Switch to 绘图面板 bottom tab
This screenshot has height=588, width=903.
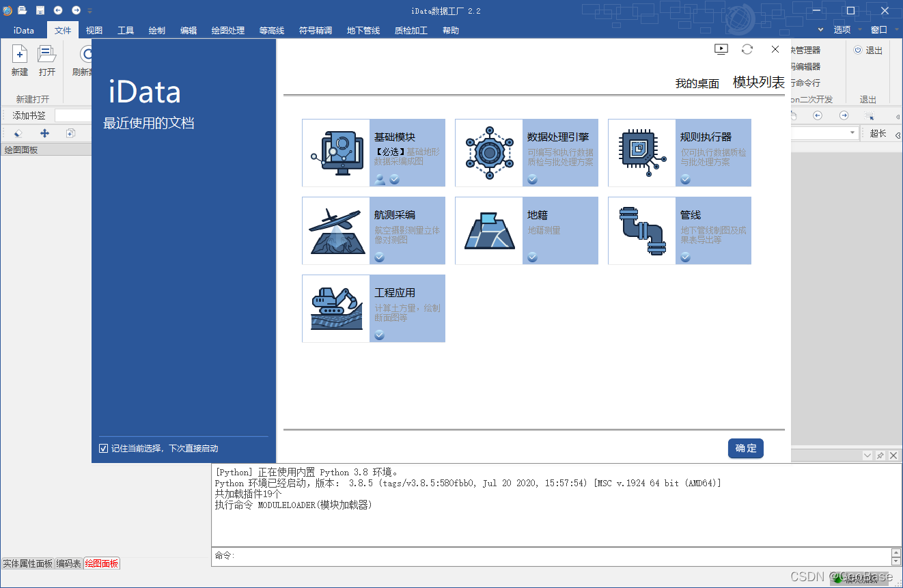click(102, 563)
